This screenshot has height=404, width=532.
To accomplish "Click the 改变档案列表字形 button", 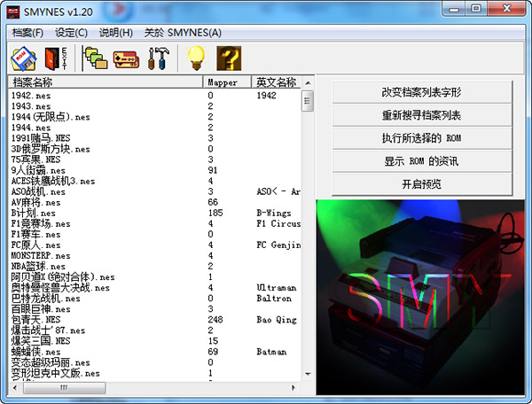I will 422,92.
